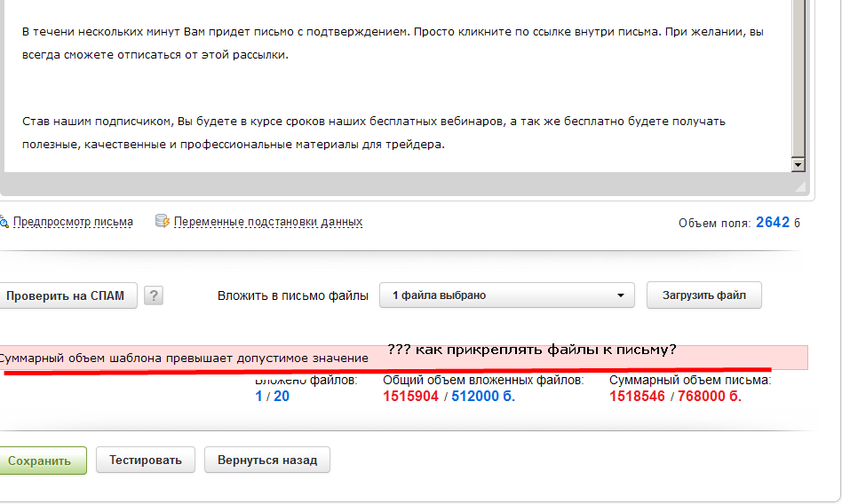This screenshot has width=842, height=504.
Task: Save the template with 'Сохранить'
Action: pos(42,461)
